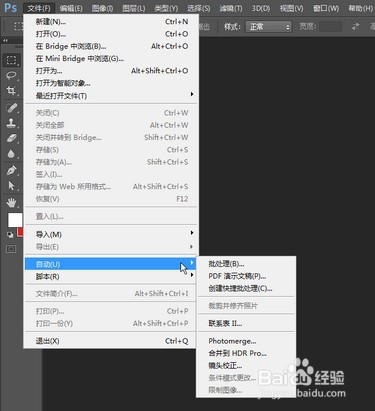Select the Lasso tool
The image size is (375, 411).
click(11, 75)
